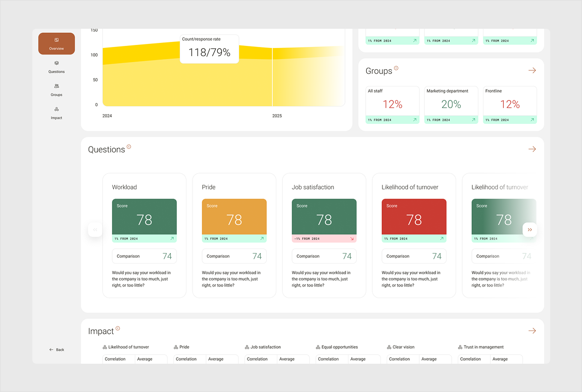Open the Groups section arrow
This screenshot has width=582, height=392.
532,71
